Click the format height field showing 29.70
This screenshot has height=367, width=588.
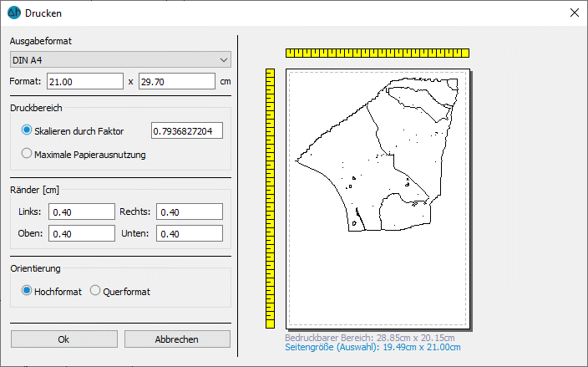click(x=177, y=81)
